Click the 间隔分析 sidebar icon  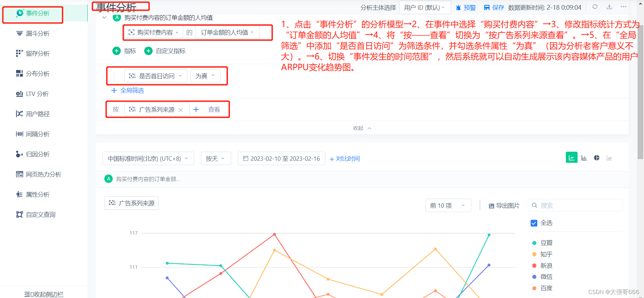point(19,134)
